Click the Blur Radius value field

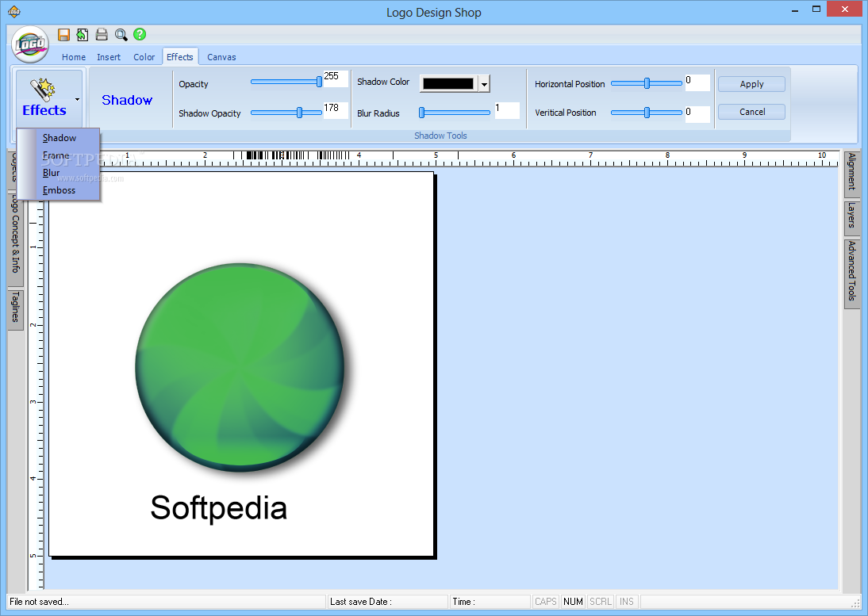pyautogui.click(x=506, y=110)
